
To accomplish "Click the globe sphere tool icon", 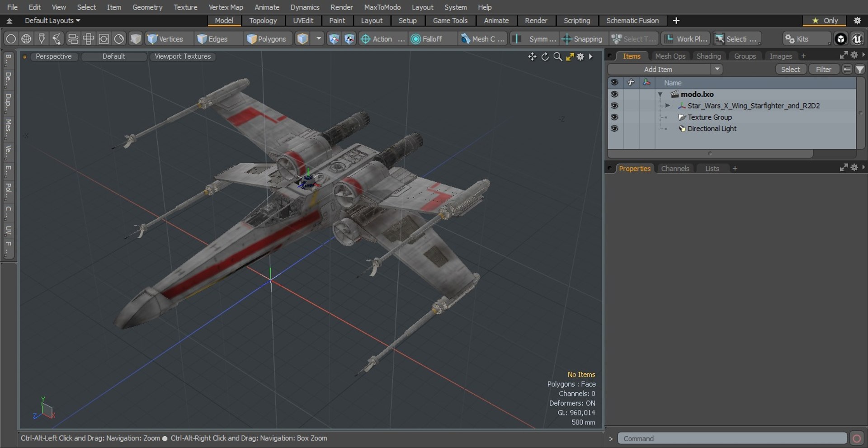I will click(x=26, y=39).
